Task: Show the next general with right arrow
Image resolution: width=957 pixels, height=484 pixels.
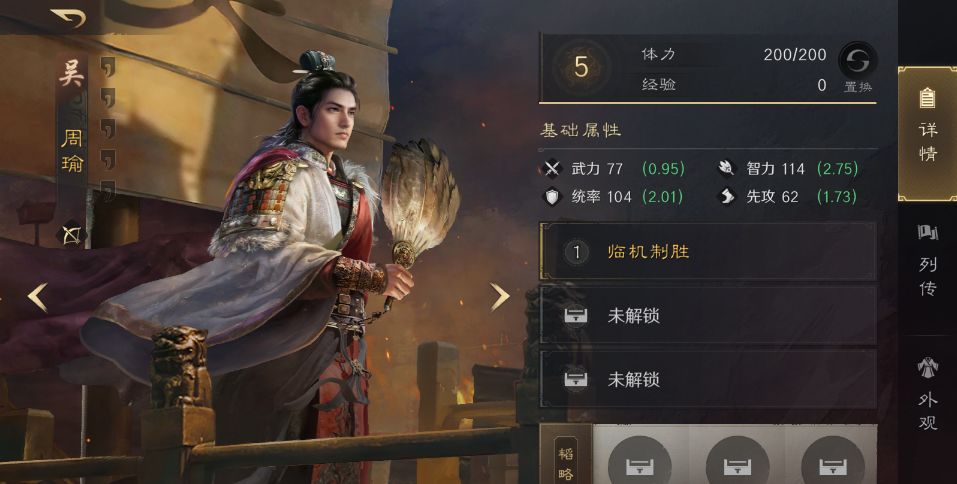Action: (x=499, y=297)
